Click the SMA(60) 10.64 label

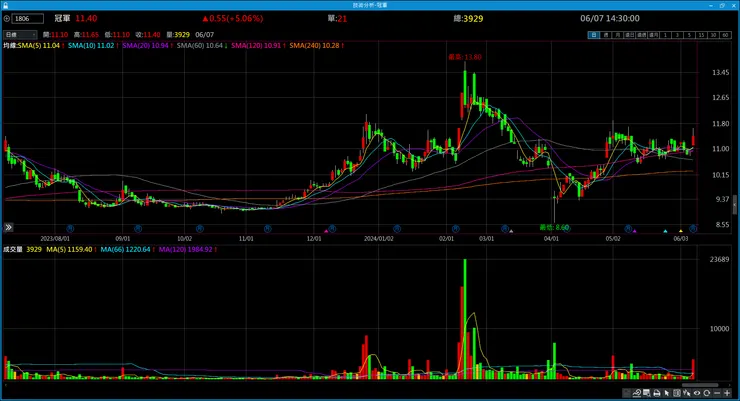[x=202, y=46]
